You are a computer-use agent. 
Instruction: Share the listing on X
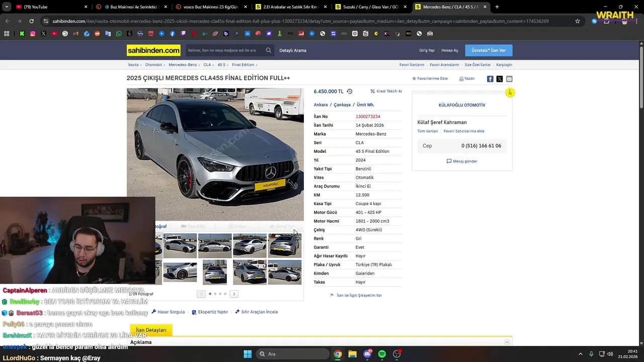500,79
